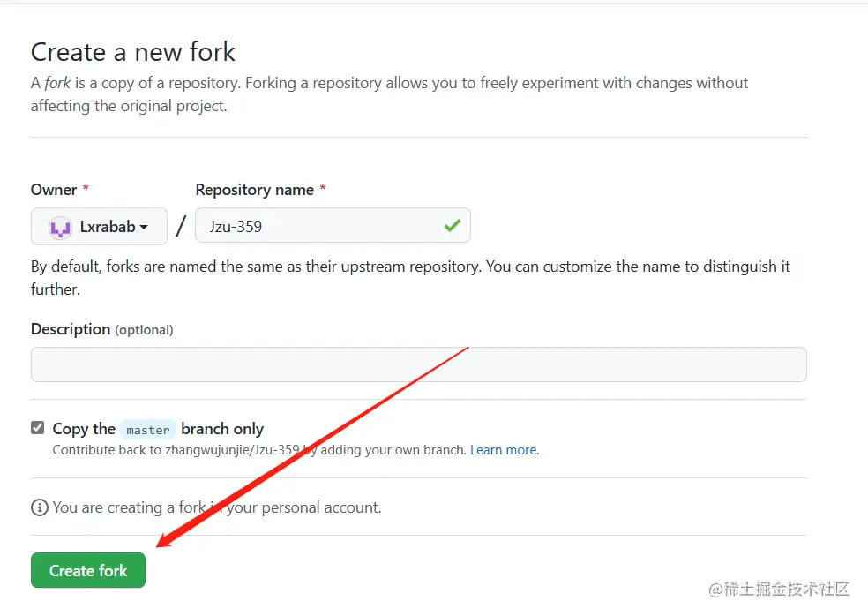Open the Learn more link
The height and width of the screenshot is (616, 868).
point(504,450)
